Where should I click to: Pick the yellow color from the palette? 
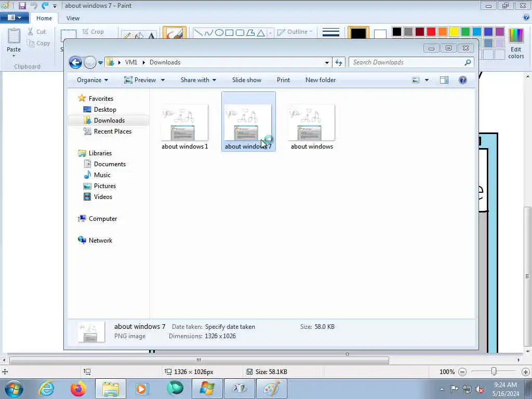[x=454, y=32]
